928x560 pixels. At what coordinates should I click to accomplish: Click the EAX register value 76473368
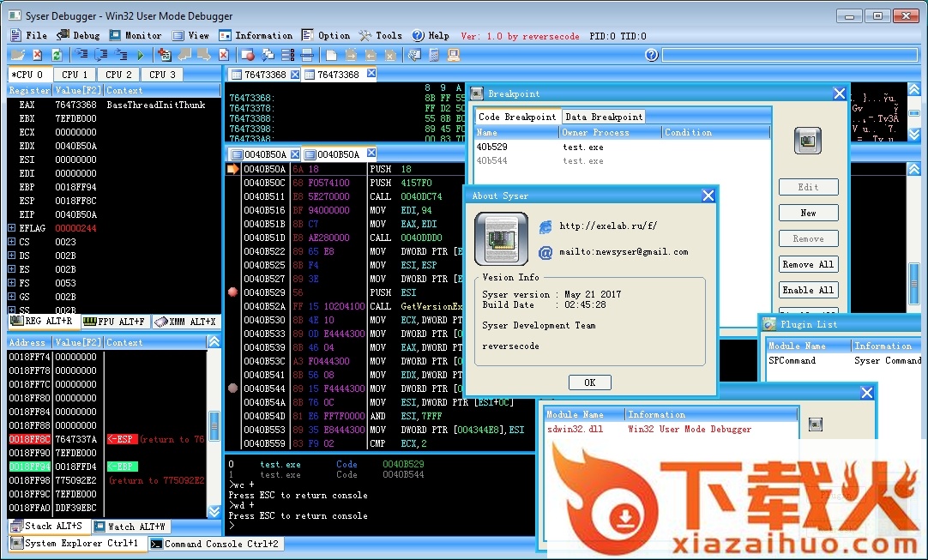click(x=75, y=105)
